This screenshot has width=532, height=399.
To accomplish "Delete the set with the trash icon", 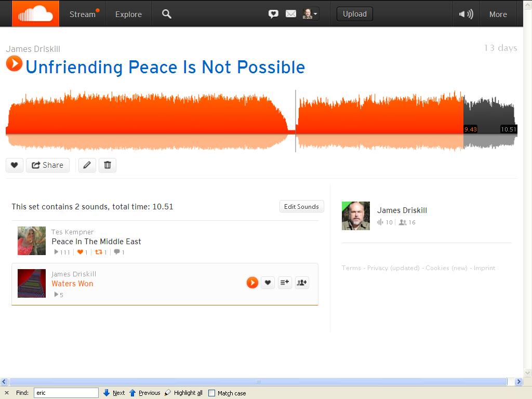I will pos(108,165).
